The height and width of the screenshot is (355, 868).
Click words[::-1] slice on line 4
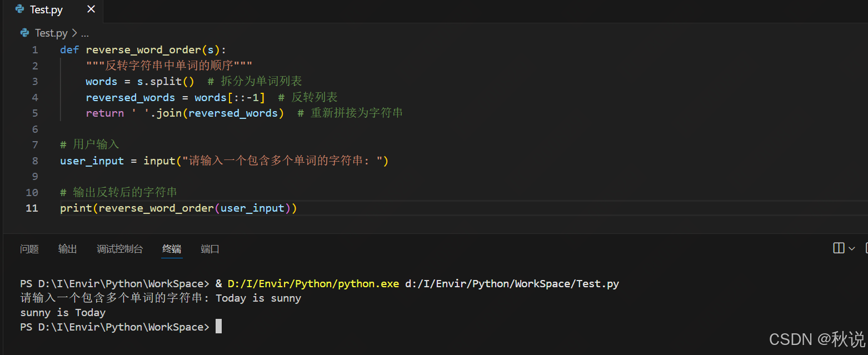pyautogui.click(x=230, y=98)
